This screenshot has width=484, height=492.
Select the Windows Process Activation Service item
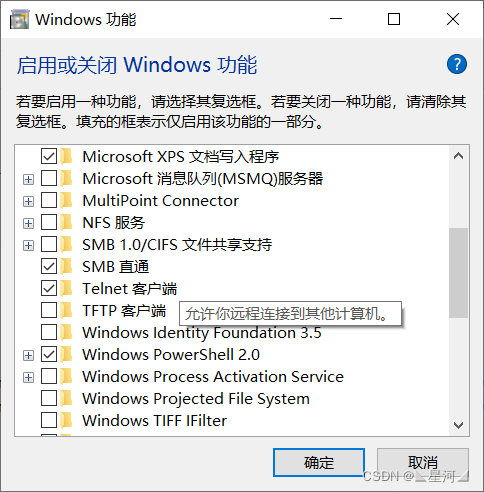click(x=213, y=377)
